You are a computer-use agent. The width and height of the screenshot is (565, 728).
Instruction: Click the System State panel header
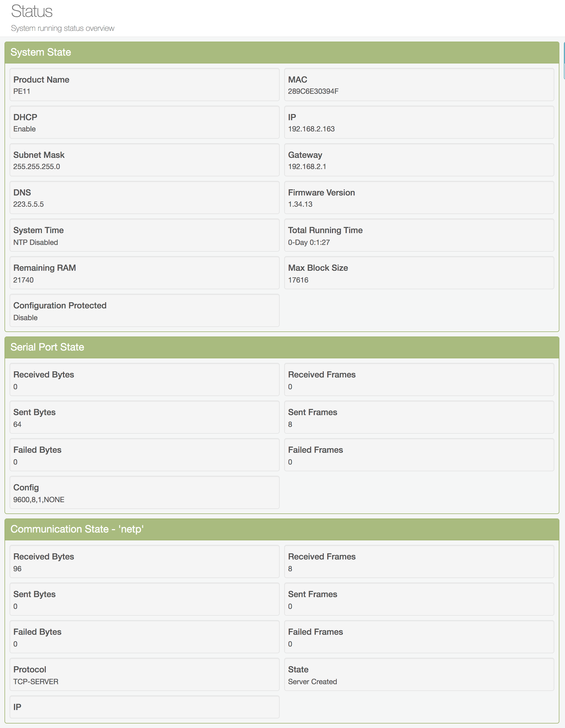coord(41,52)
